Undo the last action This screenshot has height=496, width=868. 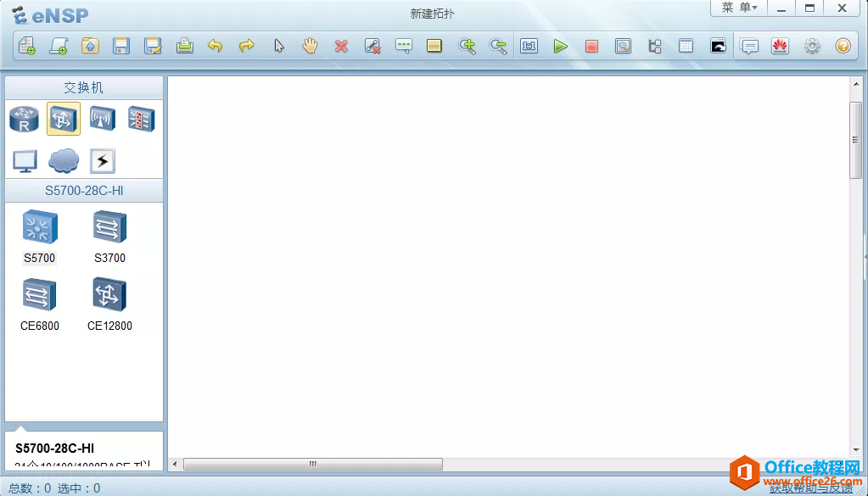[216, 46]
